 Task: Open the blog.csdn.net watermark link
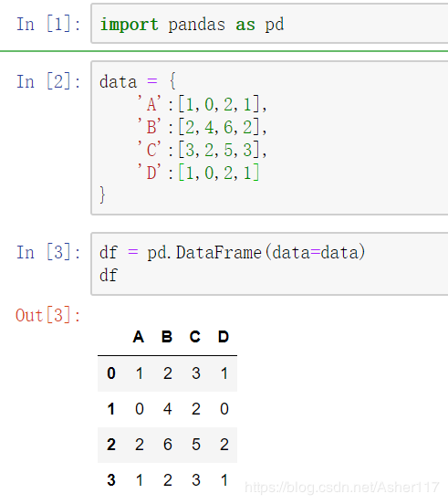(x=341, y=488)
